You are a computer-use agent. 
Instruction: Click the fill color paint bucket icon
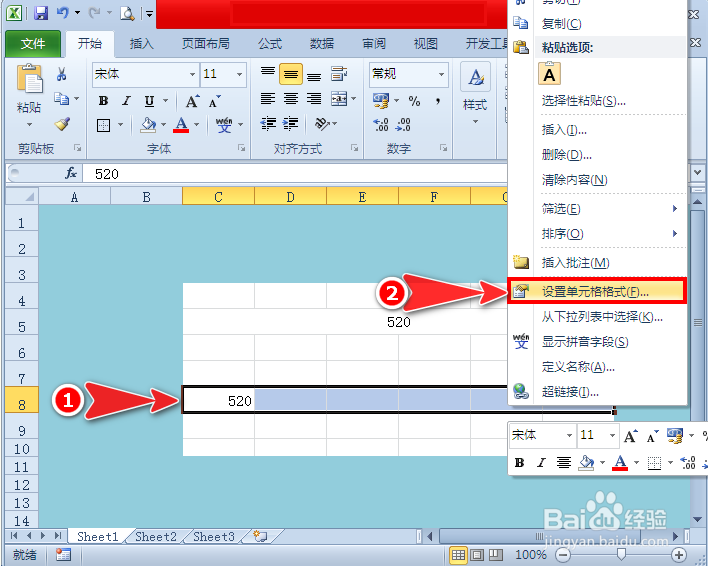[148, 125]
